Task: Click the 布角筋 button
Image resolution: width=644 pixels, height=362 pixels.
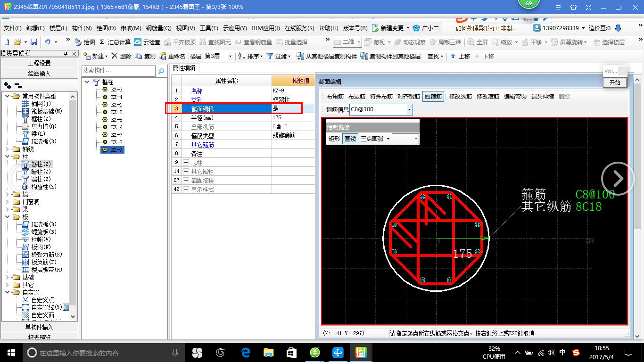Action: click(x=335, y=97)
